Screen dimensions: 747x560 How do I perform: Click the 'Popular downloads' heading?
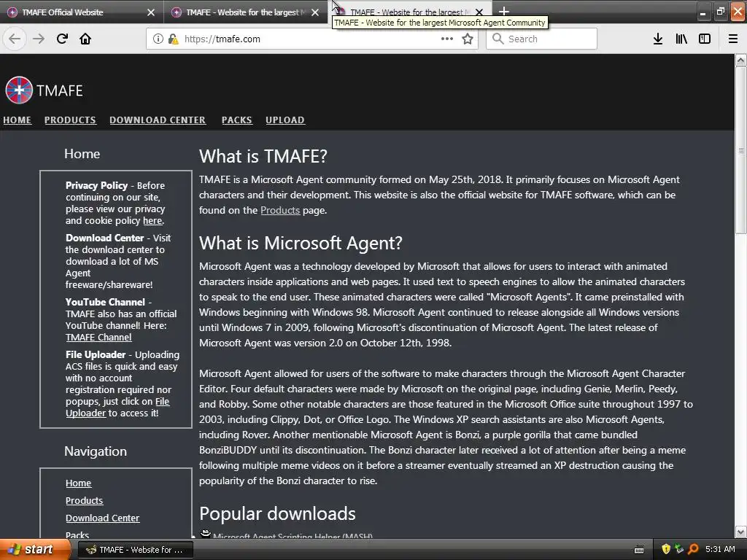pos(277,513)
